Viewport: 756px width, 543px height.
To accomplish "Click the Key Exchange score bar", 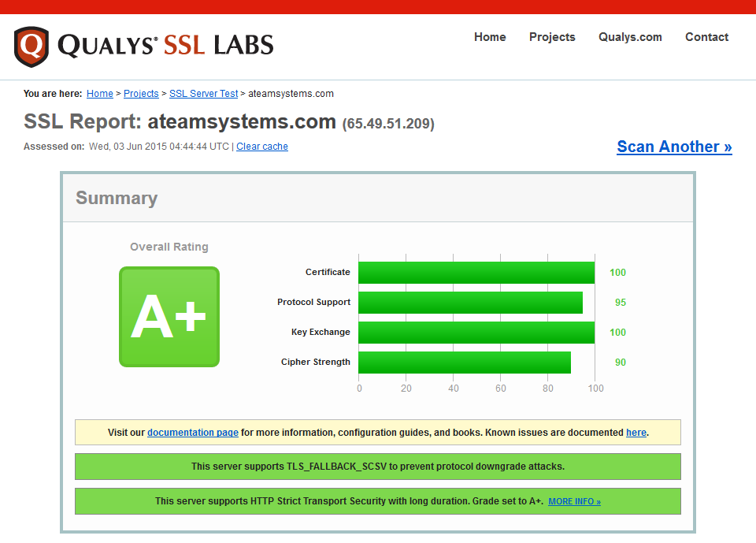I will (x=476, y=333).
